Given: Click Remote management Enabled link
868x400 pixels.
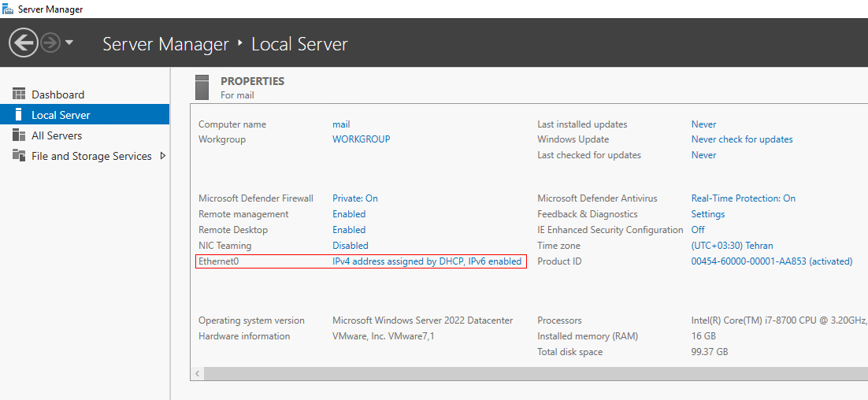Looking at the screenshot, I should tap(349, 214).
